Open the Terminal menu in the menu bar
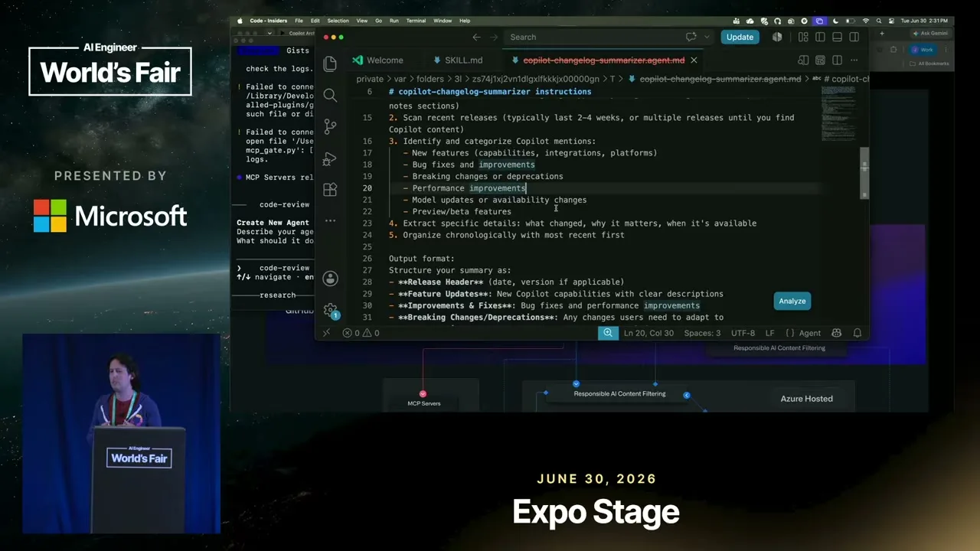The height and width of the screenshot is (551, 980). [x=416, y=21]
